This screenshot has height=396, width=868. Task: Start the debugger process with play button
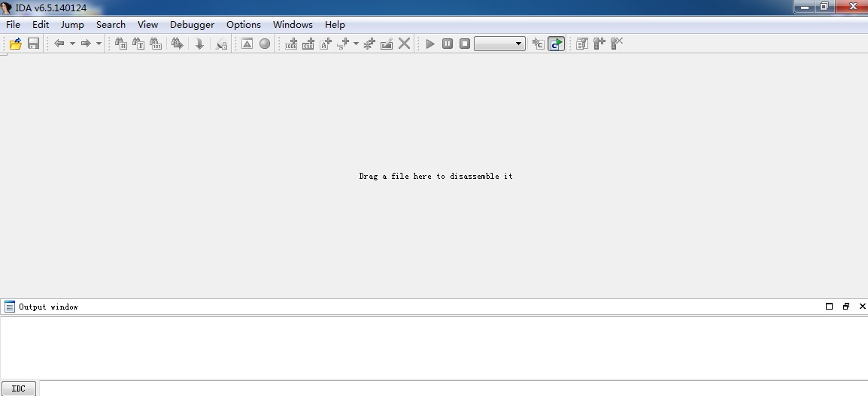point(430,44)
